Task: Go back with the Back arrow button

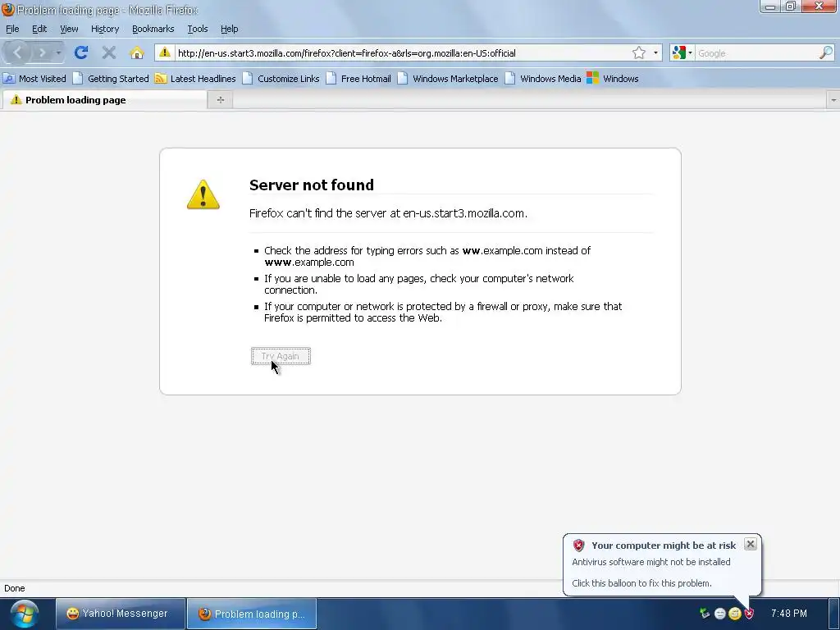Action: tap(17, 52)
